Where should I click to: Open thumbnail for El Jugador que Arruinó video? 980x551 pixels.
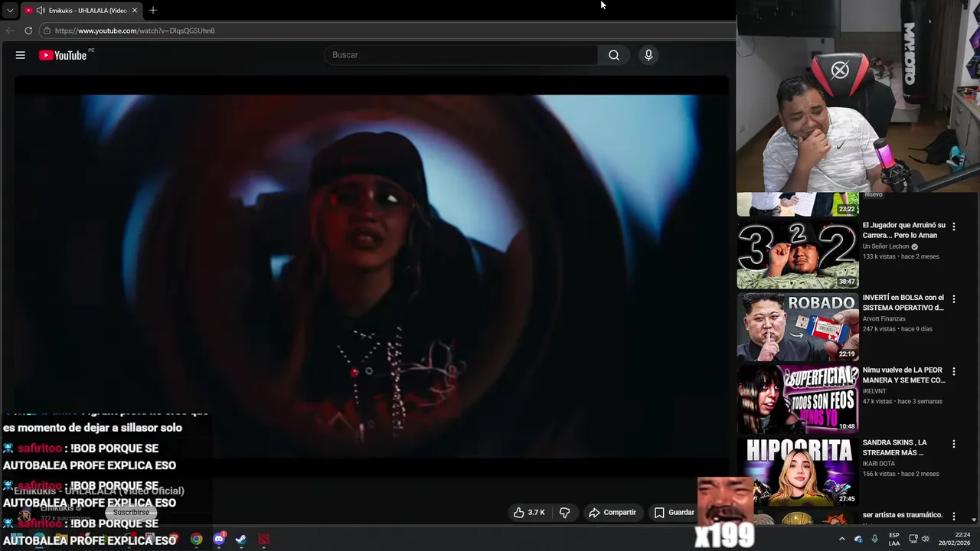point(798,255)
